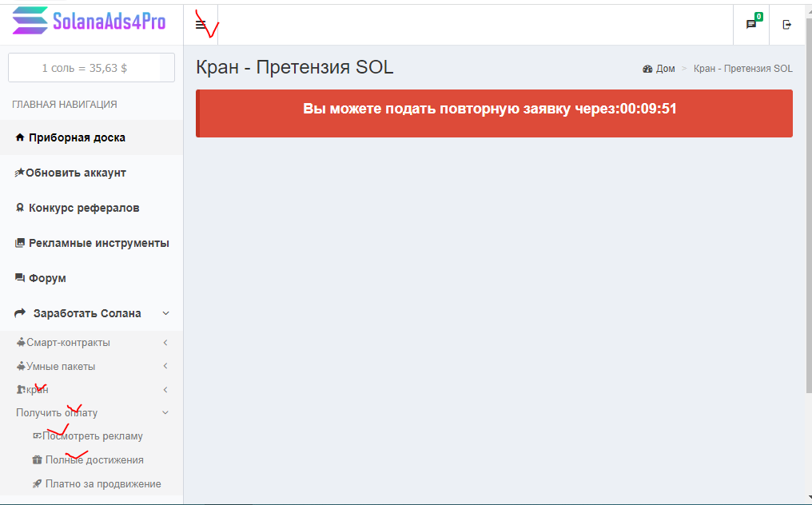Click the dashboard icon beside Дом breadcrumb
This screenshot has height=505, width=812.
pyautogui.click(x=647, y=69)
